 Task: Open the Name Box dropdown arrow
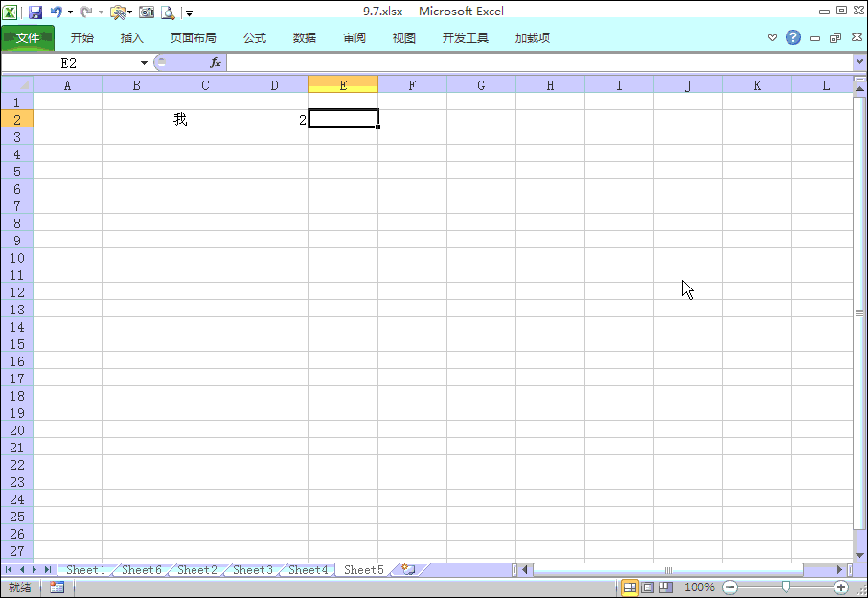[x=144, y=63]
